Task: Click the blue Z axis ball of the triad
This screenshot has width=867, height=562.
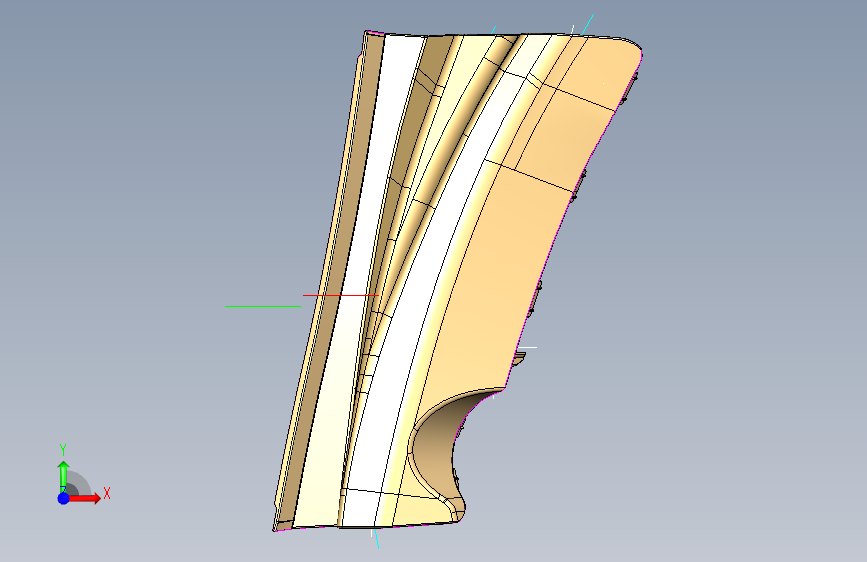Action: point(64,498)
